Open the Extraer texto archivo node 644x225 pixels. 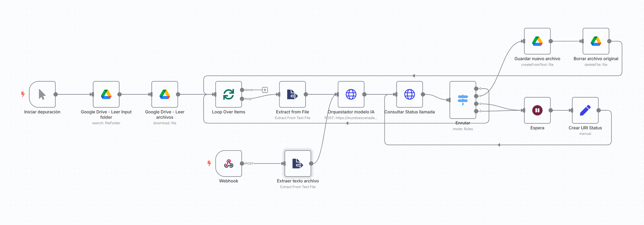(x=298, y=164)
